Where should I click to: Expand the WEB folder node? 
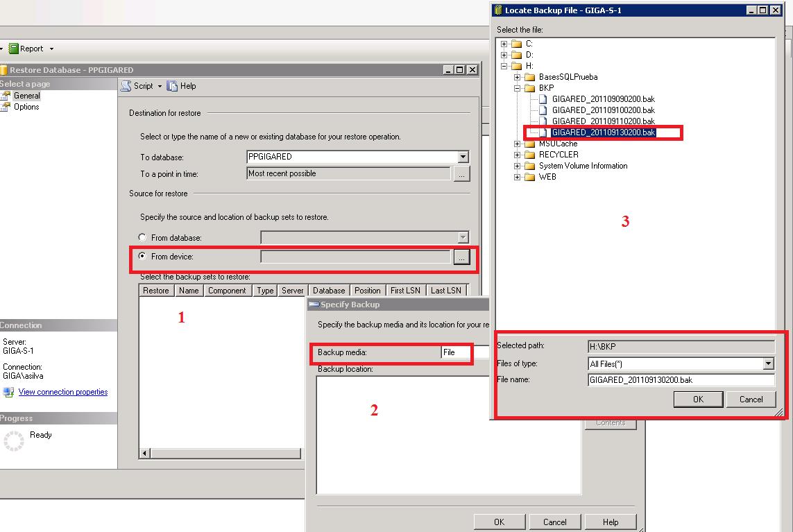pyautogui.click(x=518, y=177)
